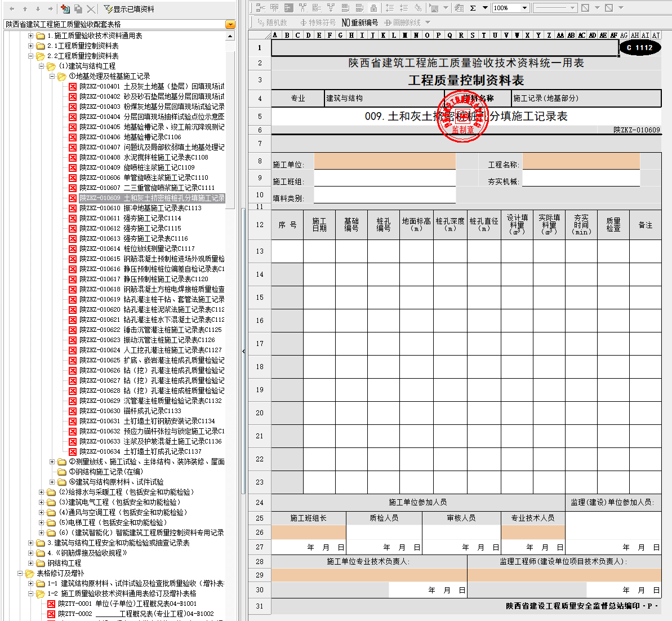The image size is (672, 621).
Task: Click the folder icon of 4.《钢筋焊接及验收规程》
Action: click(x=41, y=553)
